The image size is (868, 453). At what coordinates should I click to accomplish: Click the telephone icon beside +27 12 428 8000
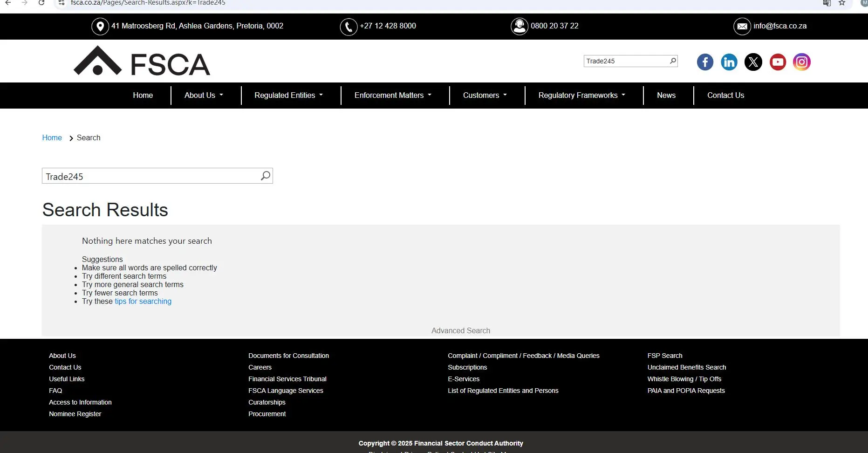(x=349, y=27)
